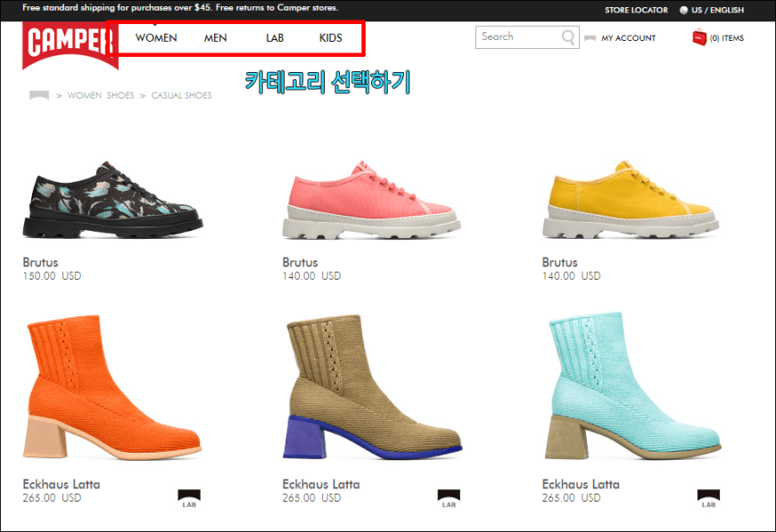Click the 140.00 USD price under the pink Brutus
Image resolution: width=776 pixels, height=532 pixels.
click(x=312, y=276)
